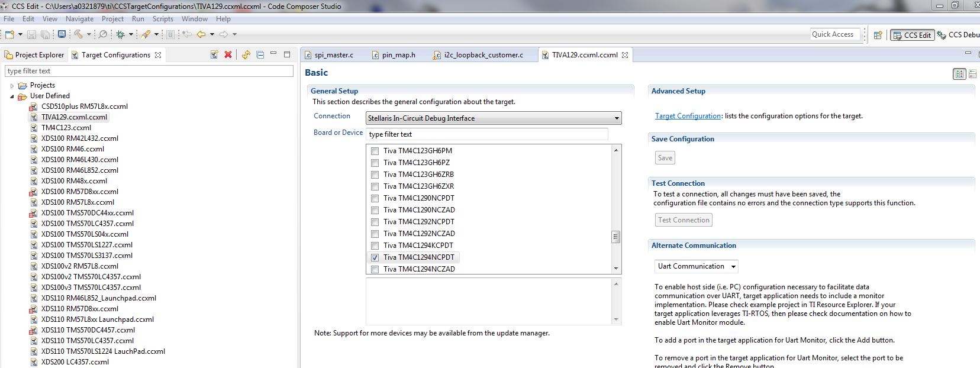Click the yellow Back arrow icon
The height and width of the screenshot is (368, 980).
201,34
